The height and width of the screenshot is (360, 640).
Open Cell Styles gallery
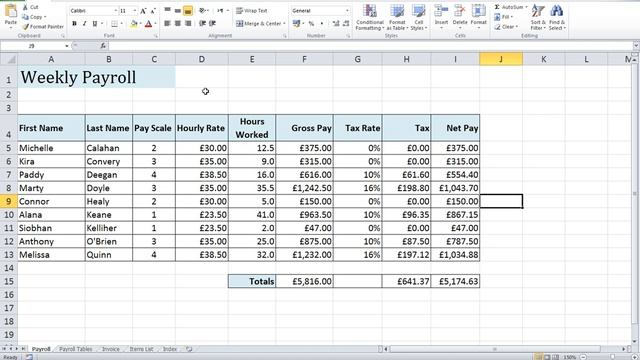(x=419, y=17)
